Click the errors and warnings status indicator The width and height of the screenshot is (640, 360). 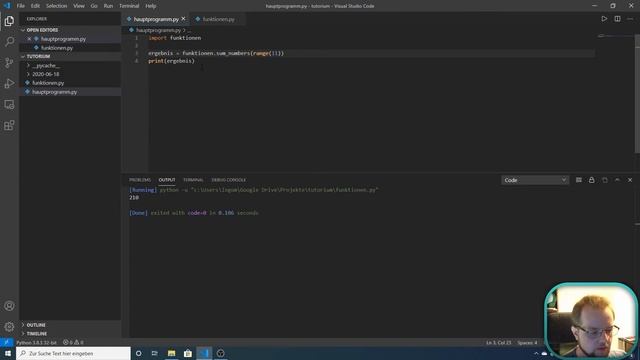(73, 342)
